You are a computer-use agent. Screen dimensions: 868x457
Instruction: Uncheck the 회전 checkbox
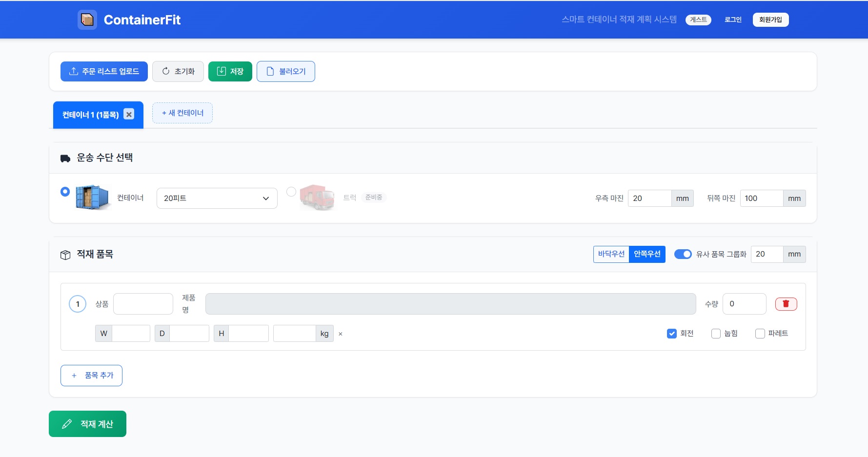pyautogui.click(x=672, y=334)
